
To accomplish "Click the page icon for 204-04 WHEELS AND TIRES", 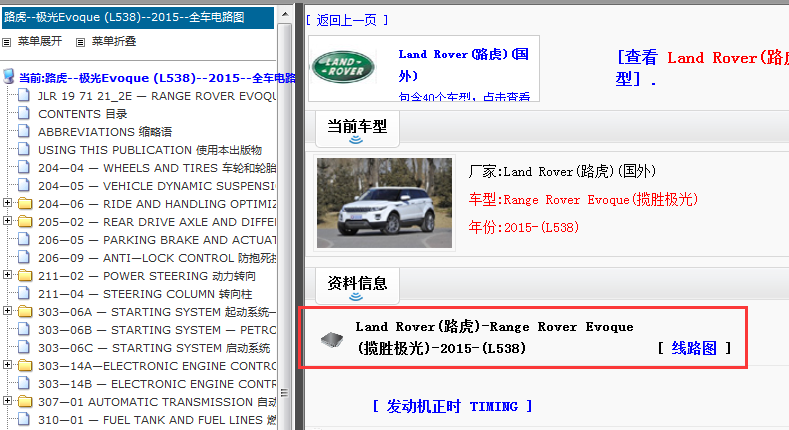I will [24, 167].
